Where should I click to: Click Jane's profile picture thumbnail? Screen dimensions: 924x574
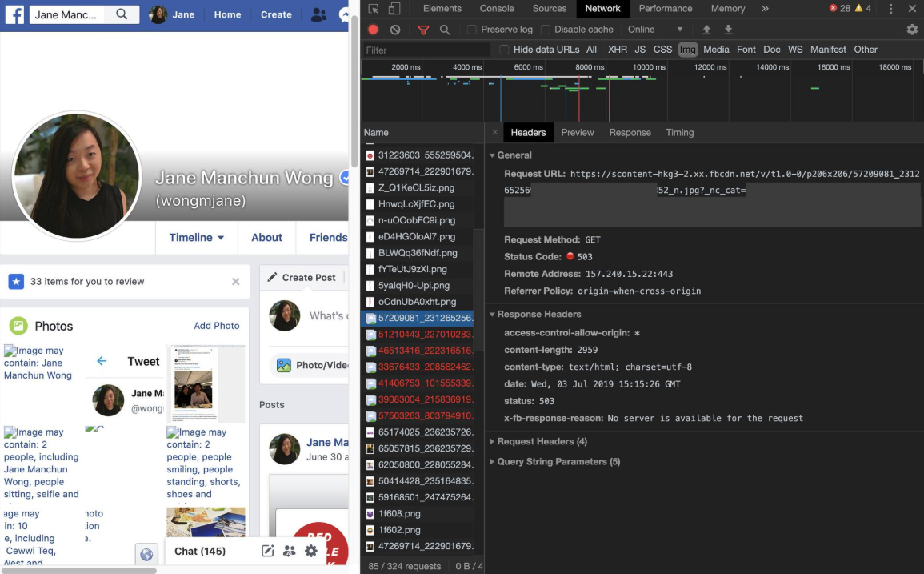[x=158, y=14]
